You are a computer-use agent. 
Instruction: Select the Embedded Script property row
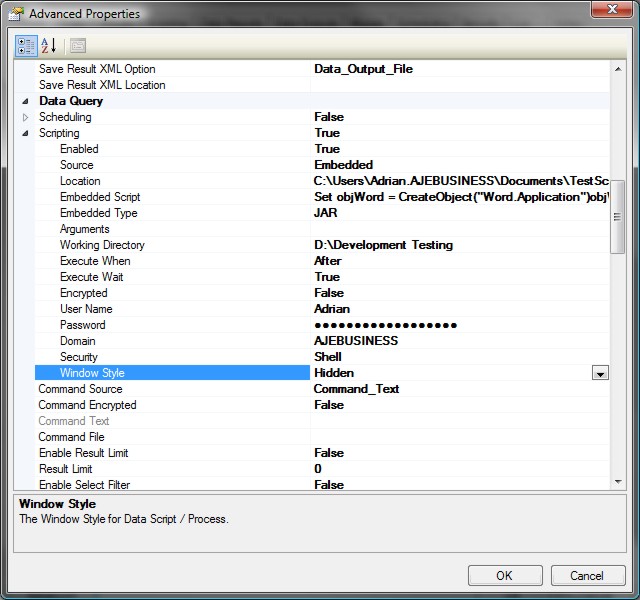[x=100, y=197]
